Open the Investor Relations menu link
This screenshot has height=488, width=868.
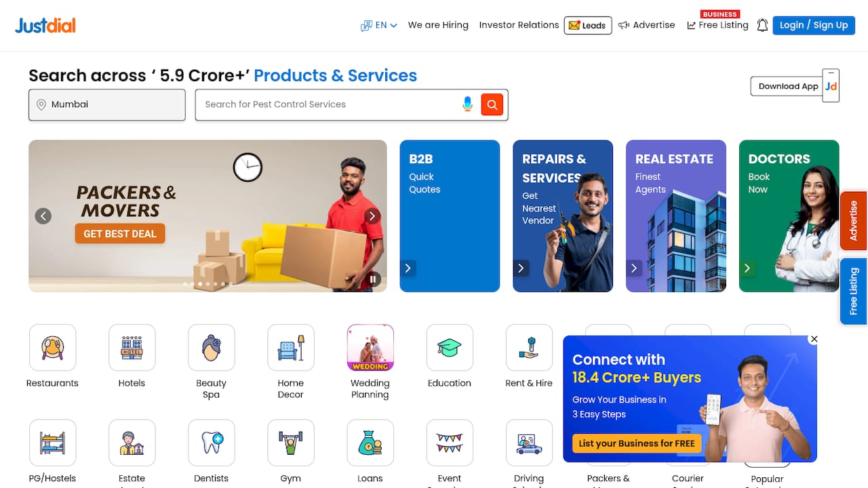coord(519,25)
